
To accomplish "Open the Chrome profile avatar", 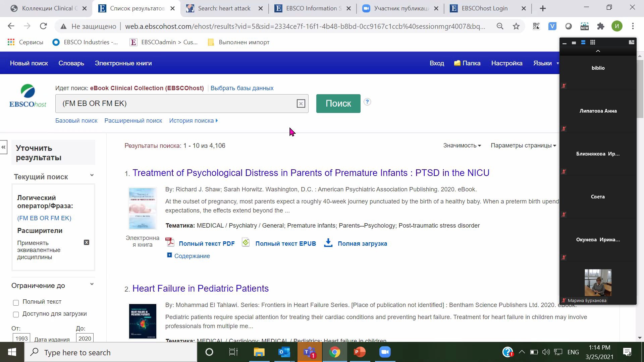I will point(617,26).
